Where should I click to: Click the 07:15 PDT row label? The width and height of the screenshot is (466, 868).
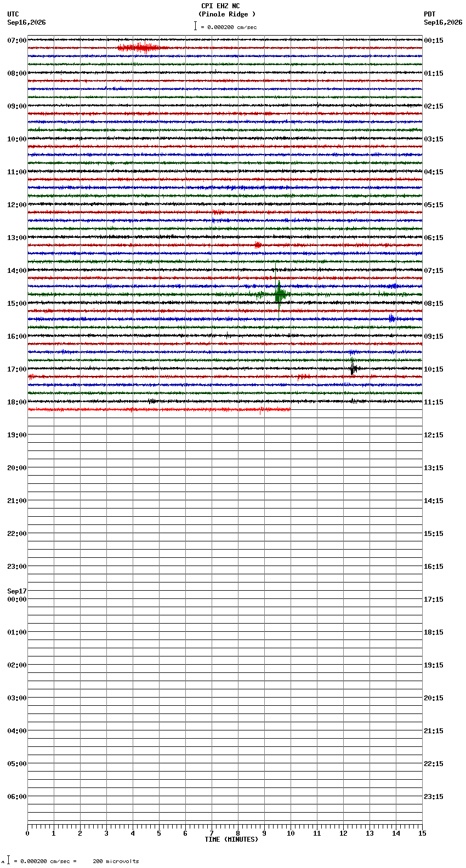point(434,271)
